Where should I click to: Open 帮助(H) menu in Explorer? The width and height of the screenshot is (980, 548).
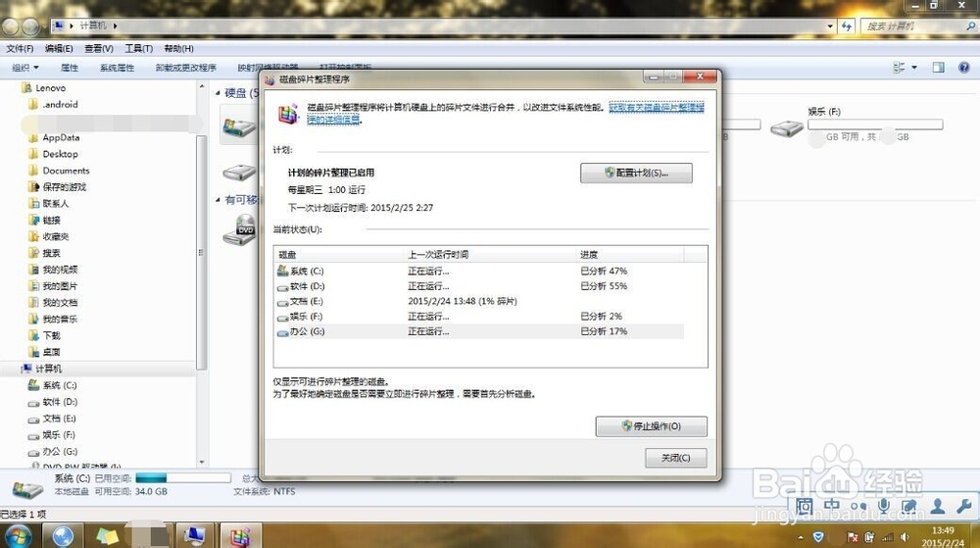click(178, 48)
